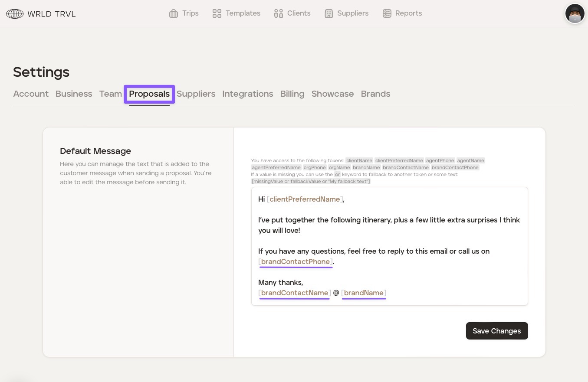Open the Showcase tab
The width and height of the screenshot is (588, 382).
[332, 94]
